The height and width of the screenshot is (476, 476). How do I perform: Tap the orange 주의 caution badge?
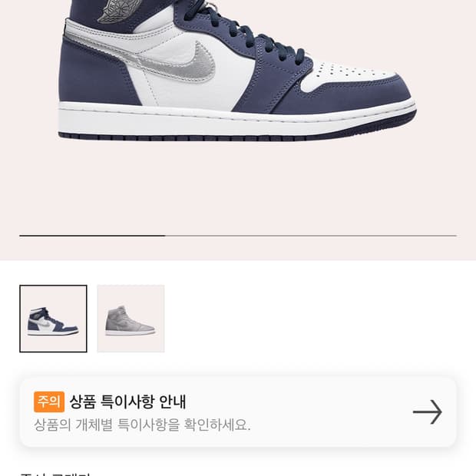click(49, 402)
